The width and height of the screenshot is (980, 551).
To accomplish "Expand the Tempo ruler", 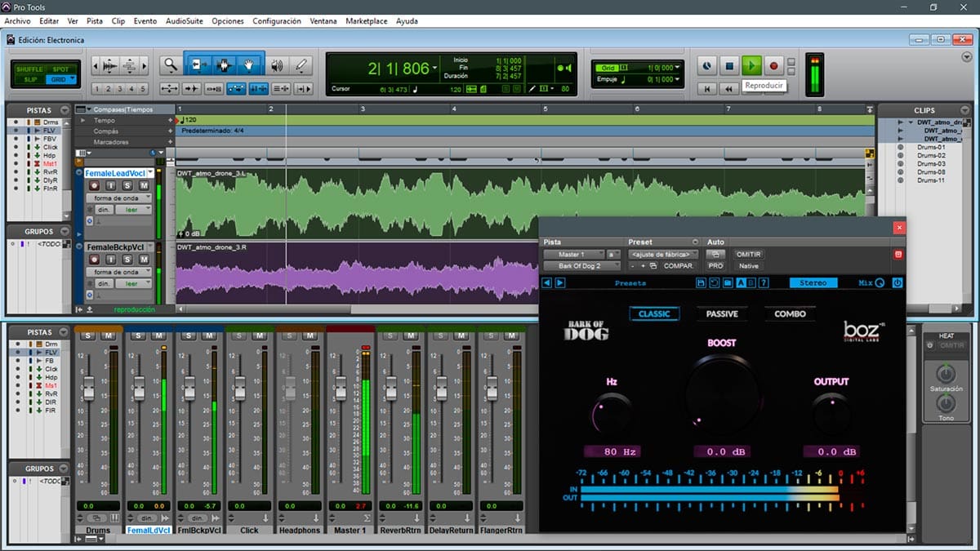I will pyautogui.click(x=82, y=120).
